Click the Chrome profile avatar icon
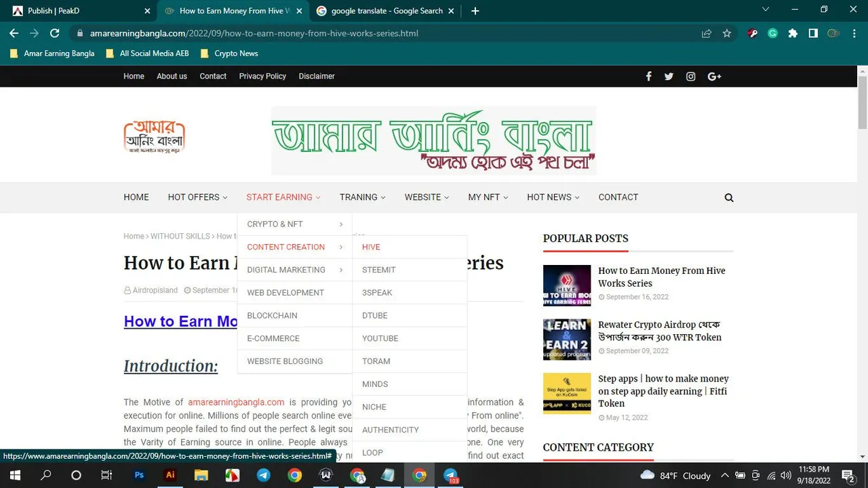 point(833,33)
